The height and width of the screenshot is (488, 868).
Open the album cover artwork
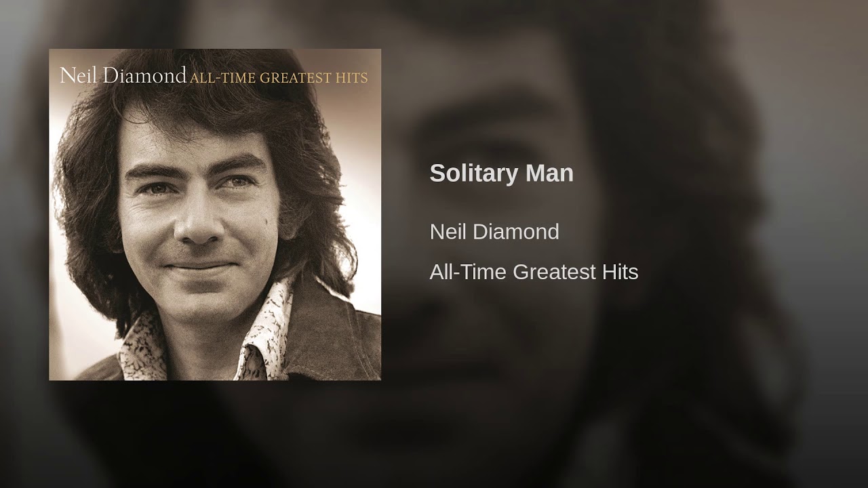click(x=215, y=214)
